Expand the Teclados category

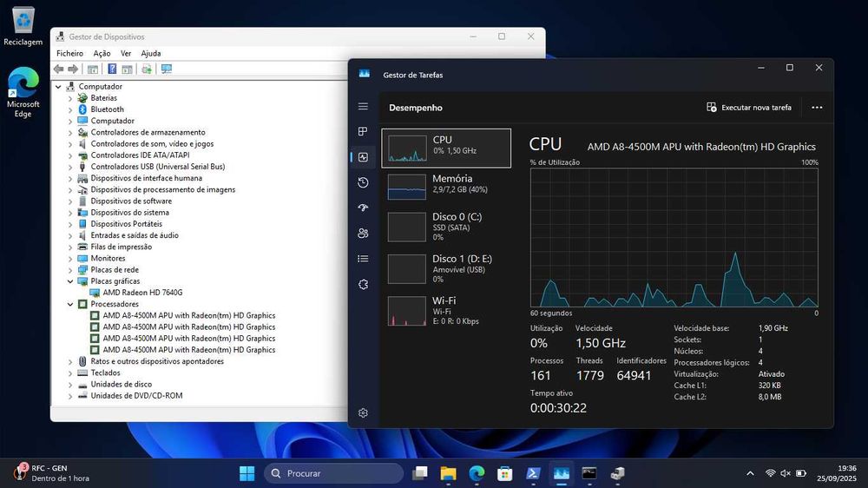tap(70, 373)
